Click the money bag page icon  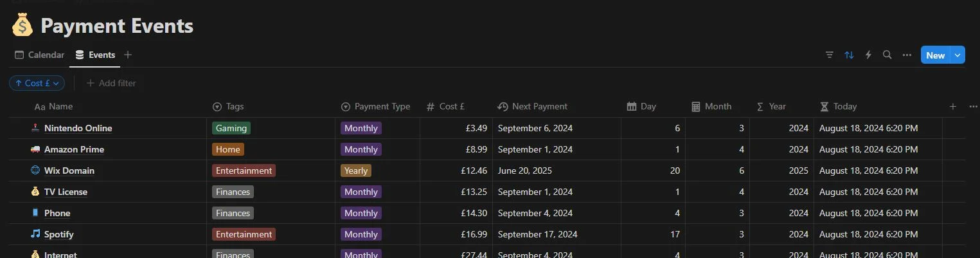(x=22, y=26)
